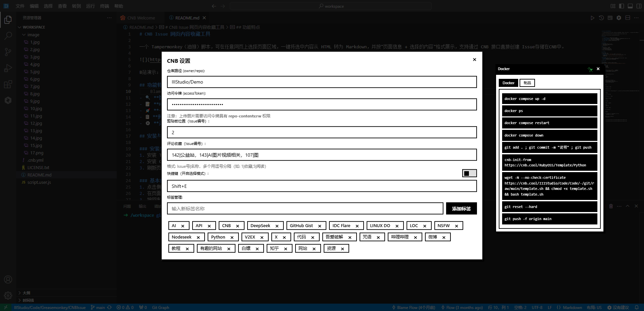Open editor more actions menu (...)
The height and width of the screenshot is (311, 644).
pos(636,18)
